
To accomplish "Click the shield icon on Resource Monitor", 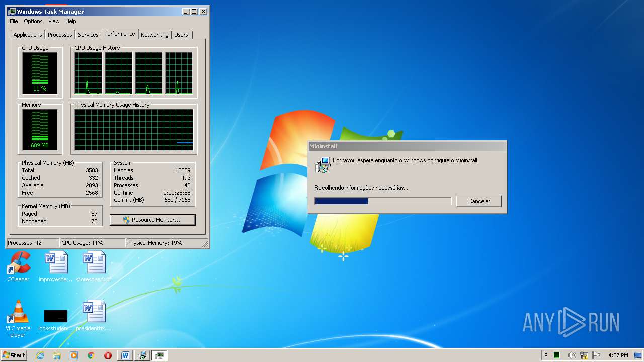I will tap(127, 220).
